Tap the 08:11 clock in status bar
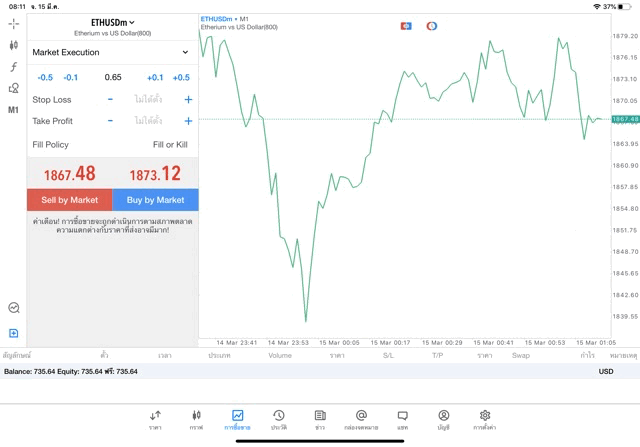 click(17, 7)
